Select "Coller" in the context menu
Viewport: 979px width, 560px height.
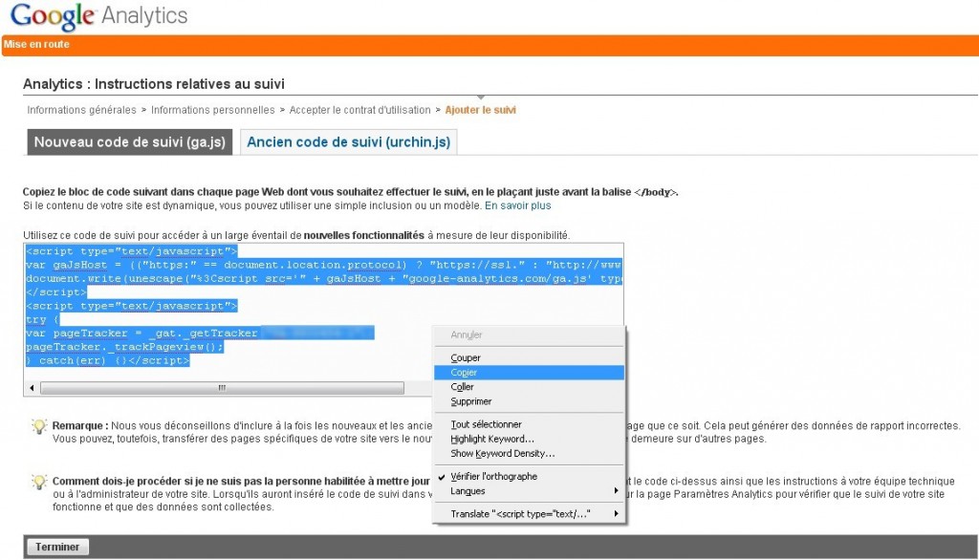462,386
